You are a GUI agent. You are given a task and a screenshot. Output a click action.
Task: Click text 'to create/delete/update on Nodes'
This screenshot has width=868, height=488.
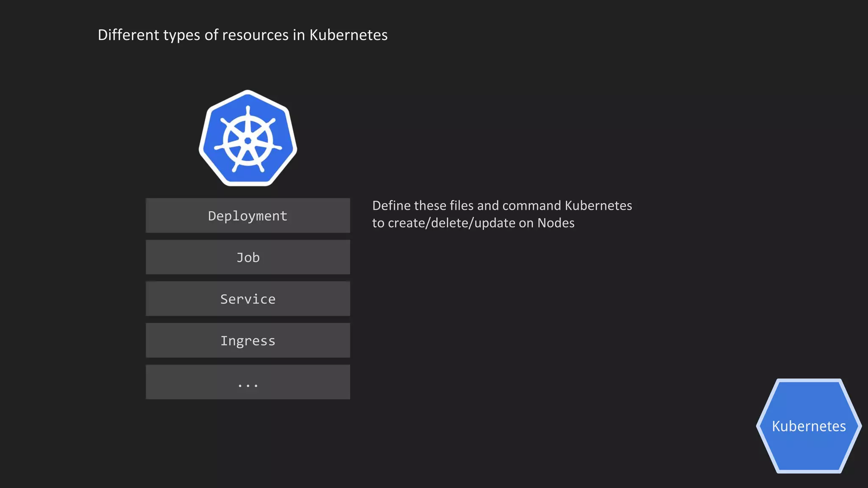(x=473, y=223)
